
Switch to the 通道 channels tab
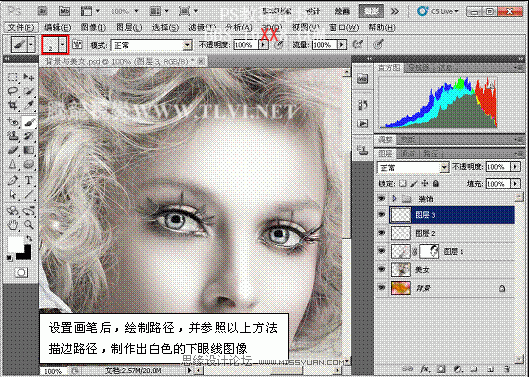click(408, 154)
